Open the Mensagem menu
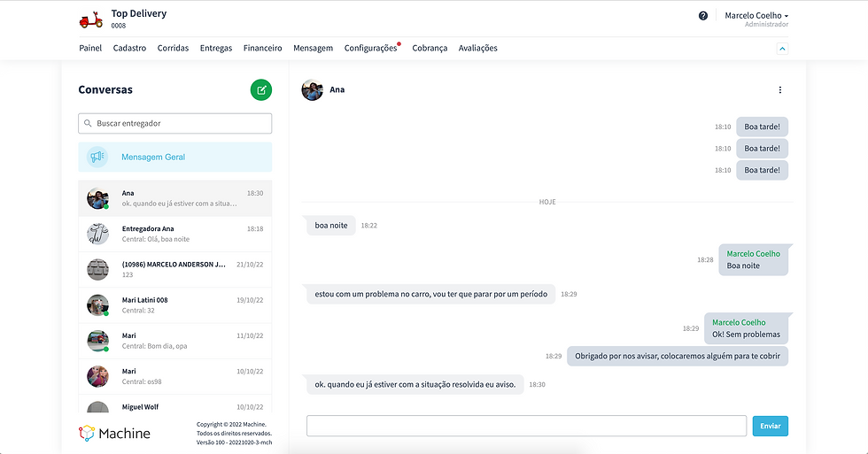This screenshot has height=454, width=868. [x=313, y=48]
